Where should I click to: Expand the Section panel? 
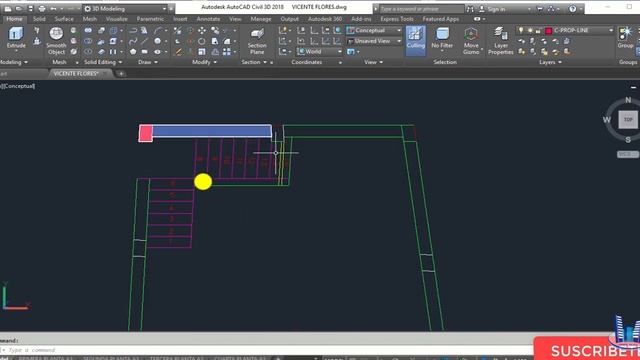click(254, 62)
